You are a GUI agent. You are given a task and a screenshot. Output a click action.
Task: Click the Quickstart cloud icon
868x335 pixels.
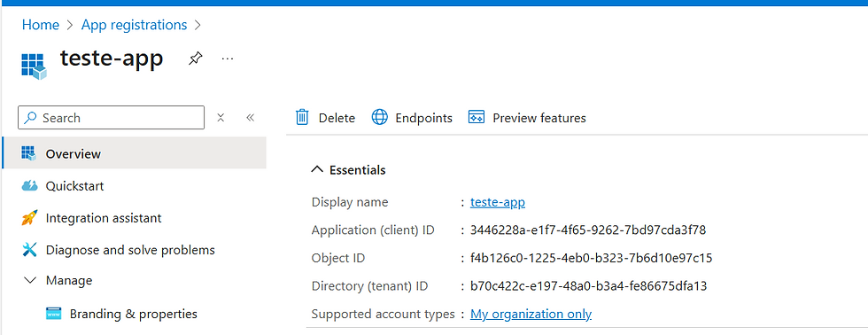(x=29, y=185)
